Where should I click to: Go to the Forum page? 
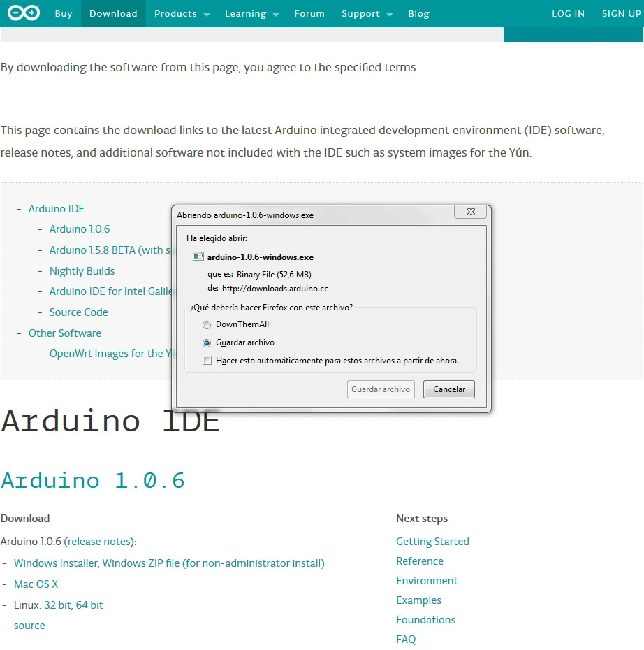309,14
